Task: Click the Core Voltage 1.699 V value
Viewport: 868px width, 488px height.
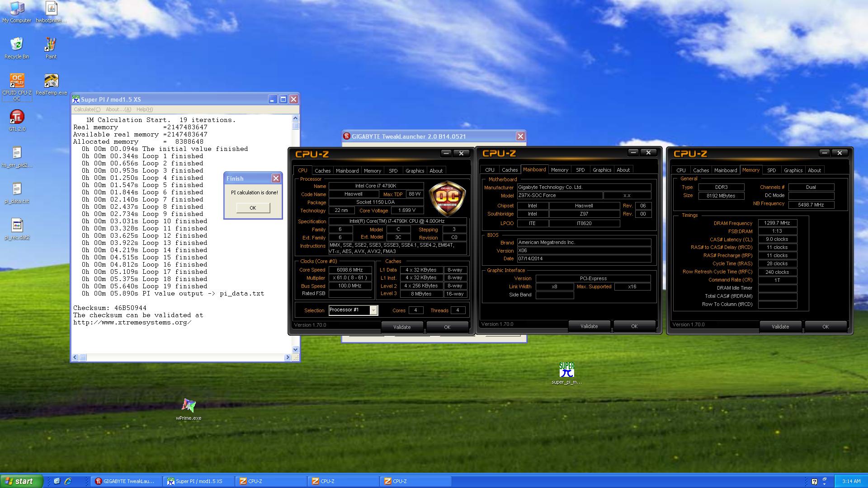Action: click(x=407, y=211)
